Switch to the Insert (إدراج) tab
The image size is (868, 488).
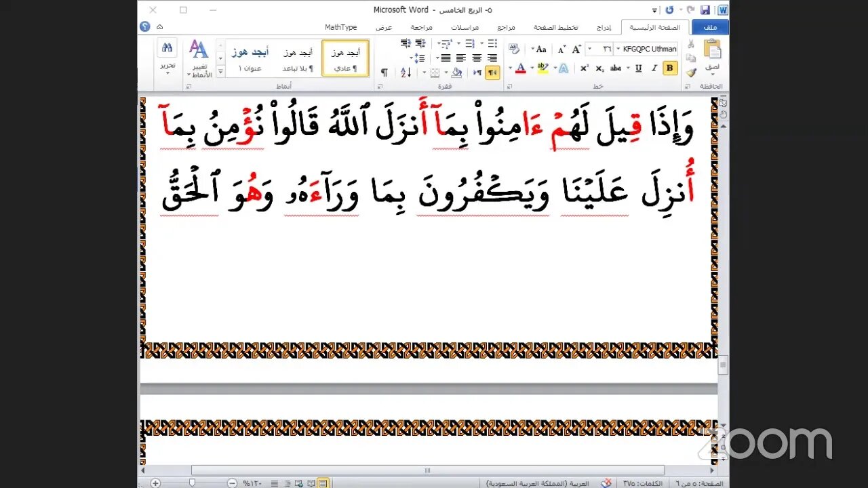(604, 27)
